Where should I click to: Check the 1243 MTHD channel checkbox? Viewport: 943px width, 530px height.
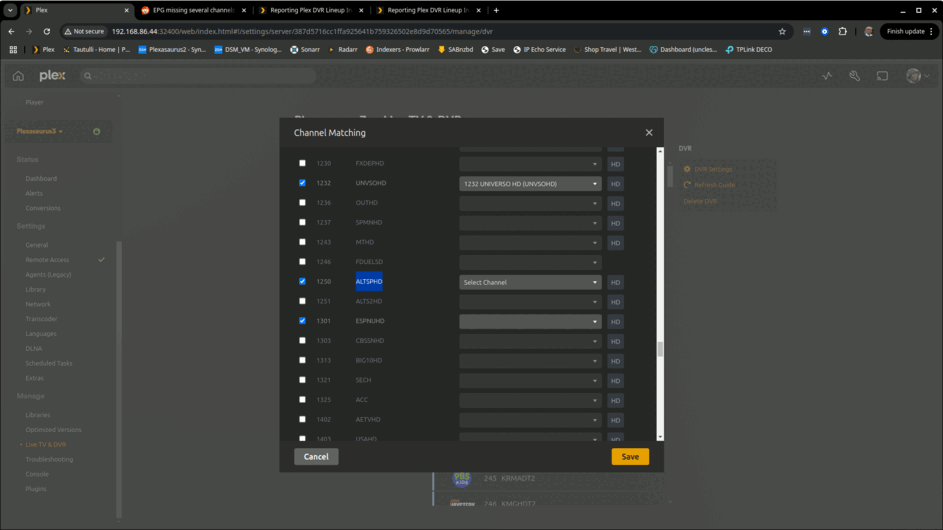coord(303,242)
